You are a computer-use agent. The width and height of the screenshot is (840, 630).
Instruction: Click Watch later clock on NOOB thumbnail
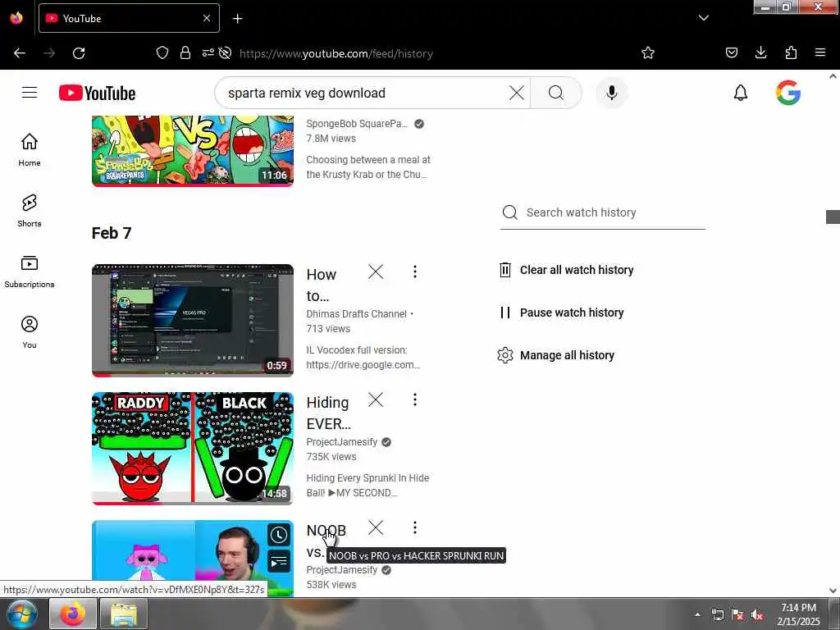[279, 535]
